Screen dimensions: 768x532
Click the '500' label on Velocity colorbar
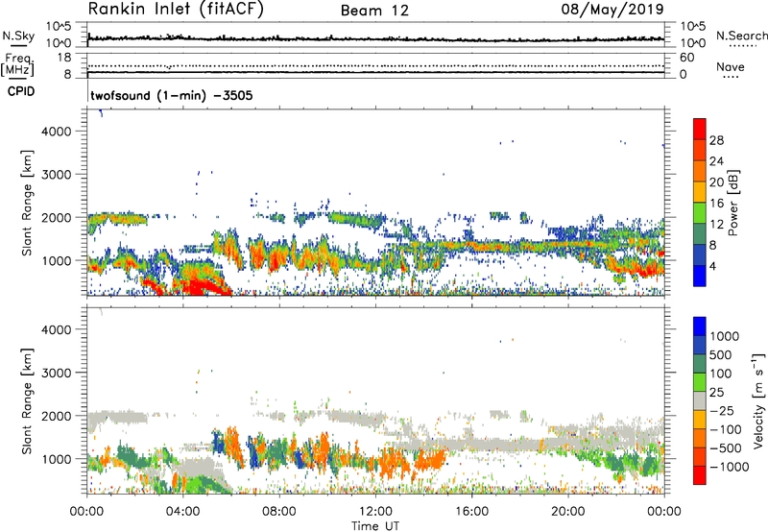[721, 355]
